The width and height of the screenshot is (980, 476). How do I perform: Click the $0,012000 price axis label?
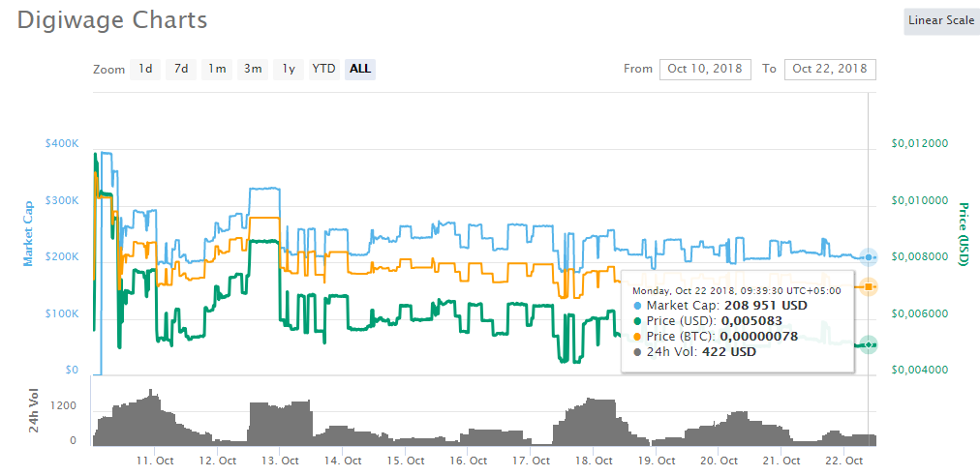point(920,144)
